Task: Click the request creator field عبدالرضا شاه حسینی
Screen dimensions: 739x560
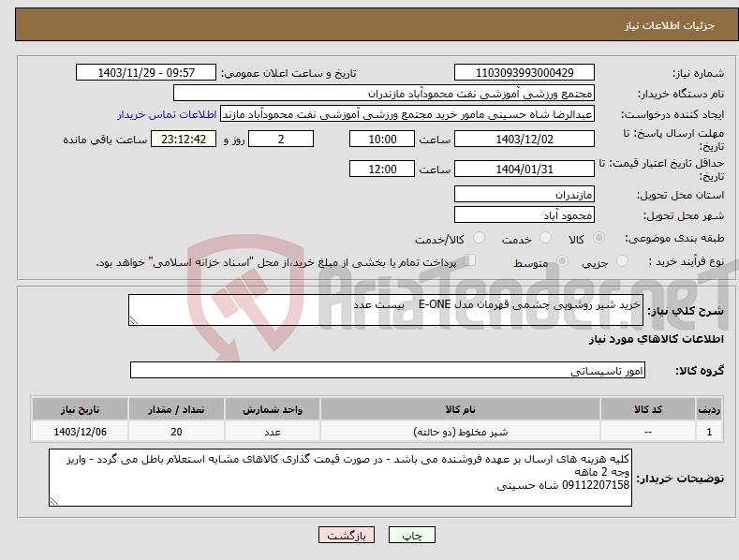Action: [407, 114]
